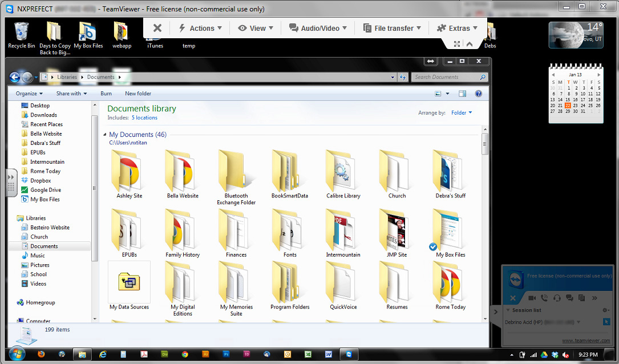The width and height of the screenshot is (619, 364).
Task: Select Videos library in navigation pane
Action: pyautogui.click(x=38, y=284)
